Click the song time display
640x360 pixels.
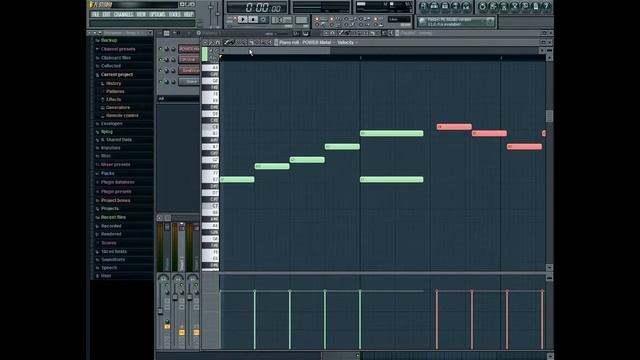pyautogui.click(x=258, y=7)
